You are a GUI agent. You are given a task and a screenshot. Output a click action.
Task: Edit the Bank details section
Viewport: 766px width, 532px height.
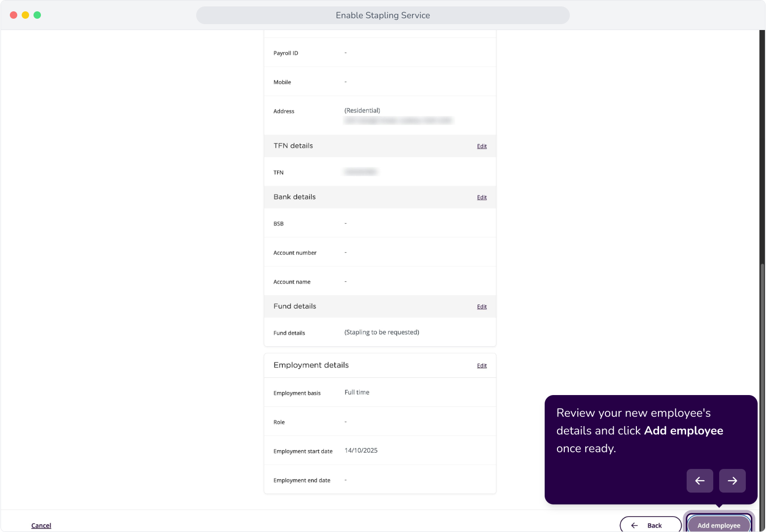point(482,198)
